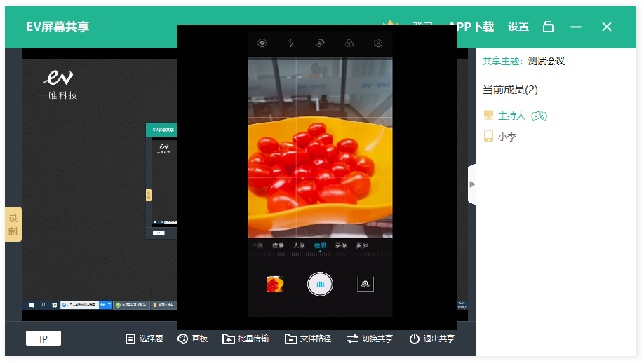Click the monitor icon beside 主持人
The height and width of the screenshot is (363, 644).
(x=488, y=115)
